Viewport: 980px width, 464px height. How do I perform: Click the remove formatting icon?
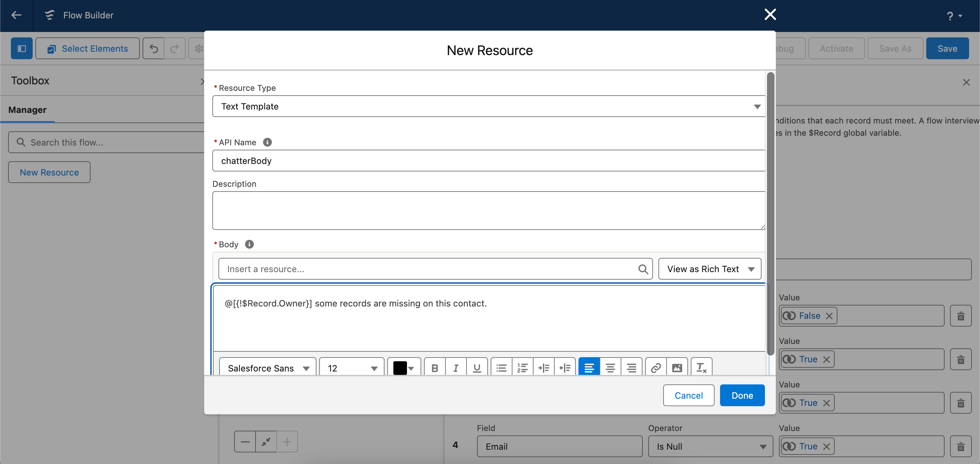click(x=701, y=367)
